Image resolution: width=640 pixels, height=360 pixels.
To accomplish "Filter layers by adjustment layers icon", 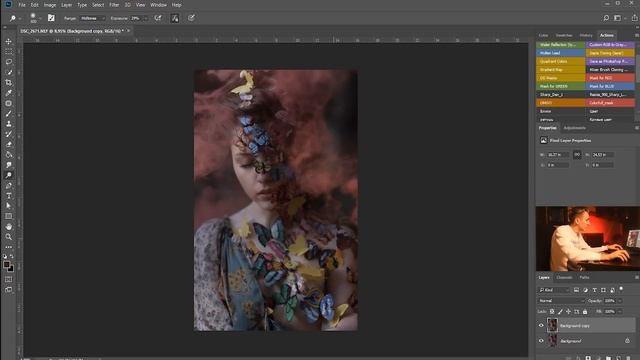I will pos(585,290).
